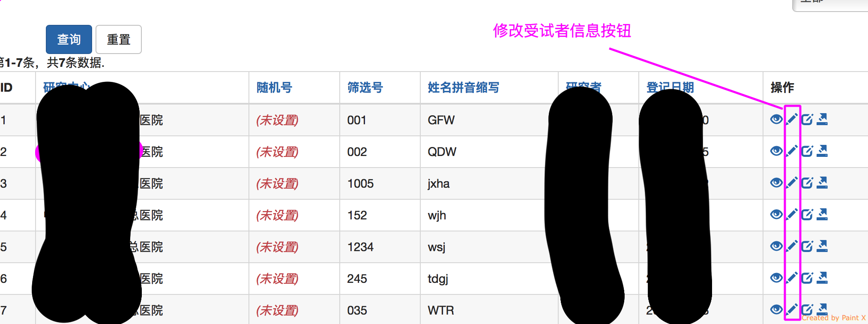This screenshot has width=868, height=324.
Task: Click the eye view icon for tdgj row
Action: point(776,278)
